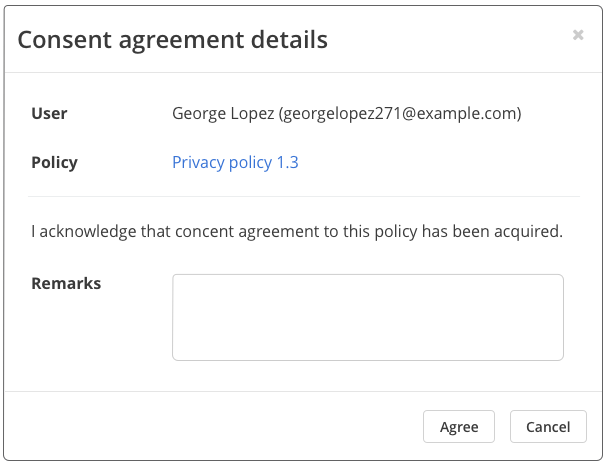605x466 pixels.
Task: Focus the empty Remarks box
Action: pos(368,317)
